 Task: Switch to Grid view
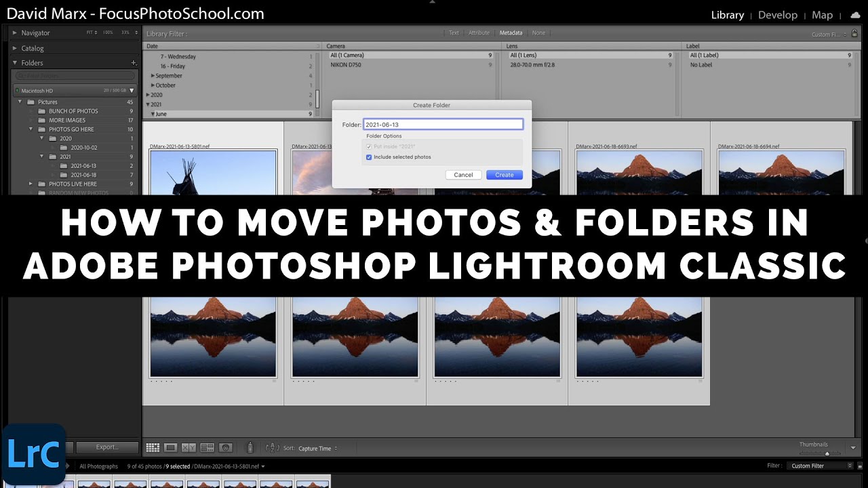[x=153, y=447]
